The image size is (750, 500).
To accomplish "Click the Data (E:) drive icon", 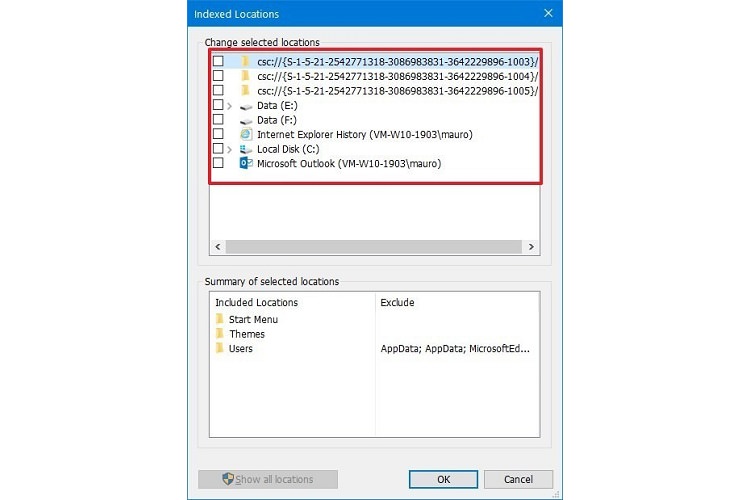I will pos(246,105).
